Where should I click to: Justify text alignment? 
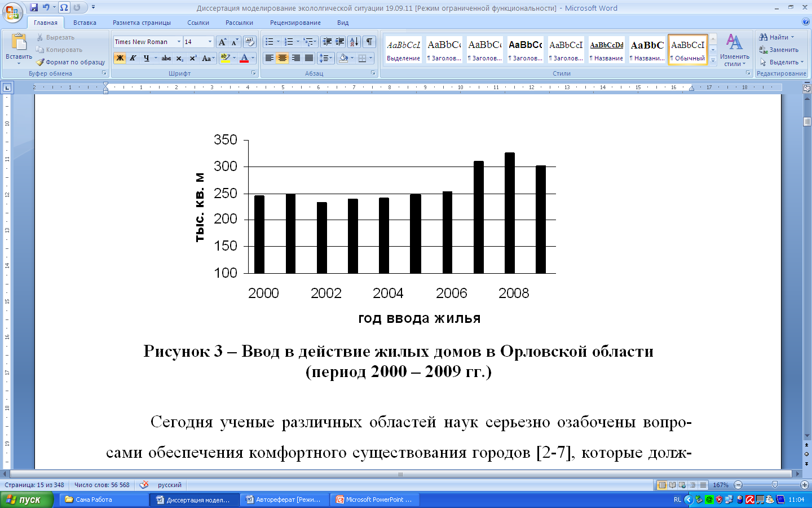(308, 58)
